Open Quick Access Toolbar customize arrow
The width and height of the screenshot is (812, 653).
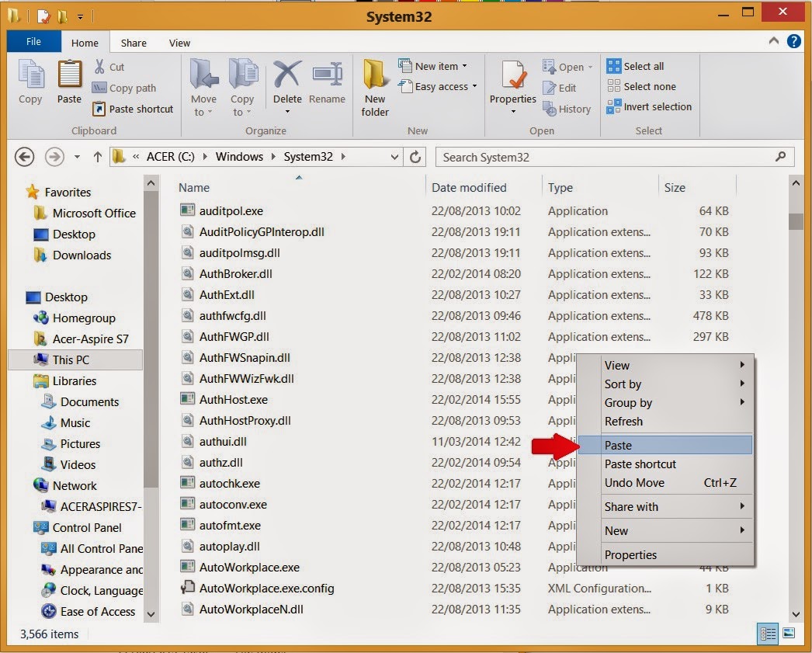click(x=80, y=17)
